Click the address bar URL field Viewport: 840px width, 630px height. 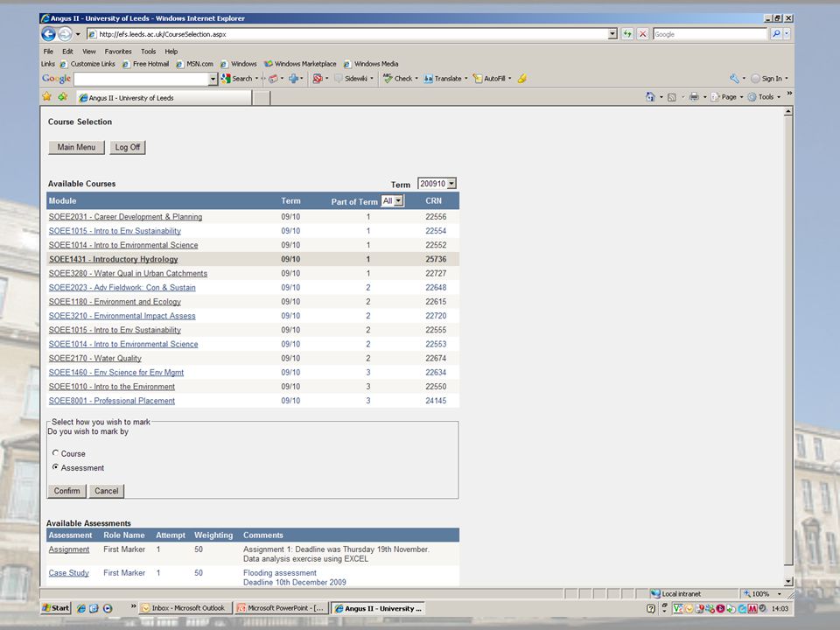point(347,34)
